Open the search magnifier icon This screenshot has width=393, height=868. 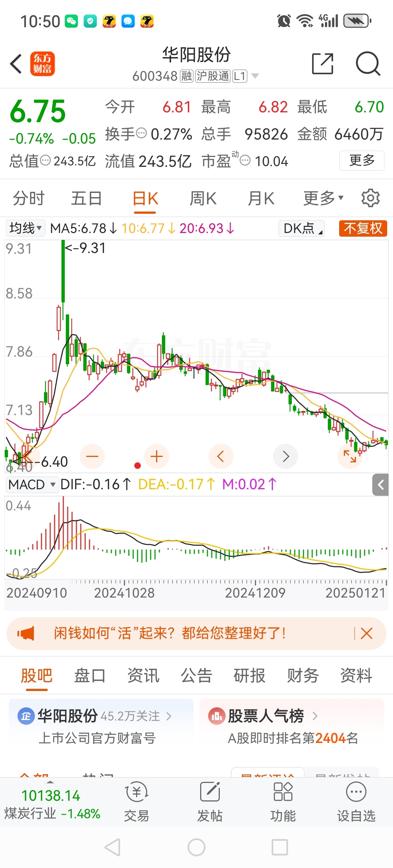tap(368, 64)
